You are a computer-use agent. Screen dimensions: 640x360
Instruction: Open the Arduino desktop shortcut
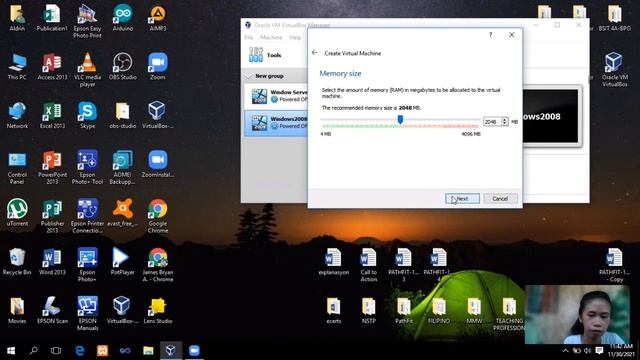(122, 18)
